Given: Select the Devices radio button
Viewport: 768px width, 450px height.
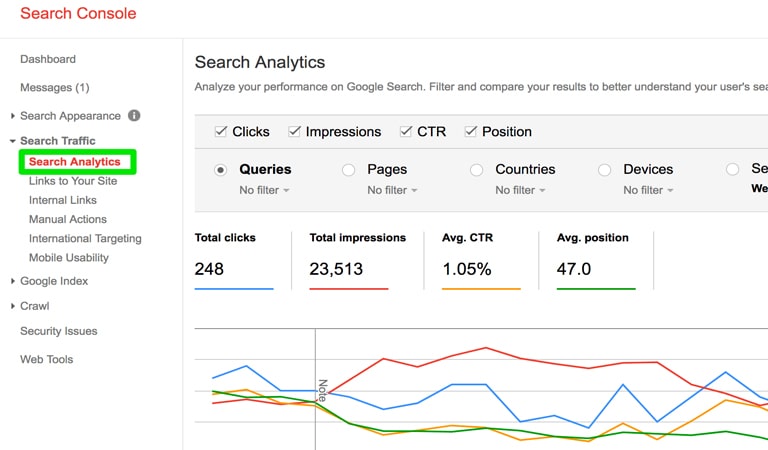Looking at the screenshot, I should click(604, 170).
